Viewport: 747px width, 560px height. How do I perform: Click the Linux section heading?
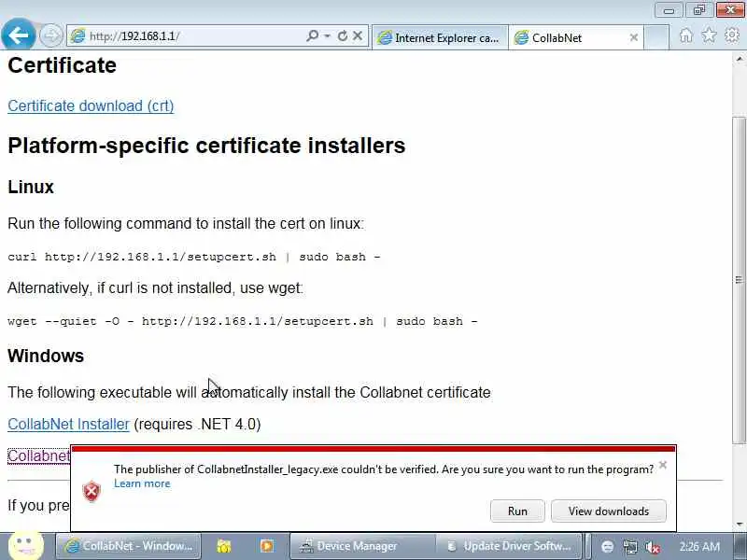coord(31,187)
